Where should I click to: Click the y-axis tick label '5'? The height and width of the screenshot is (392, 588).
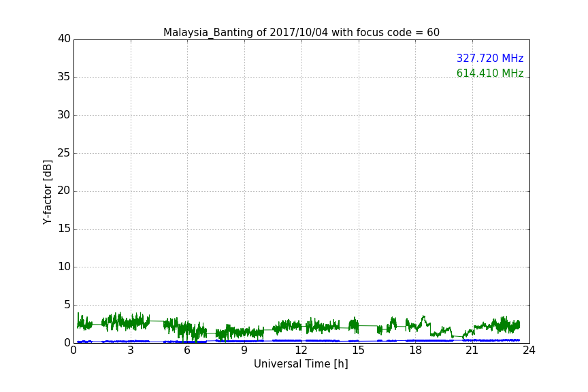click(x=67, y=305)
